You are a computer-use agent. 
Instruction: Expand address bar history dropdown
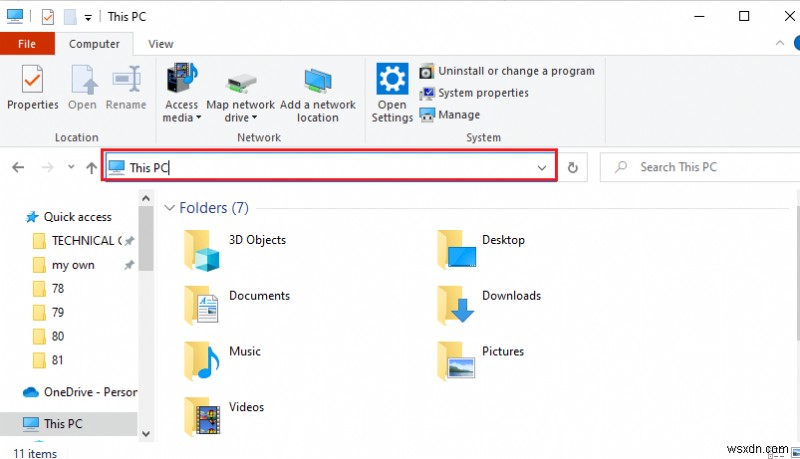coord(542,167)
